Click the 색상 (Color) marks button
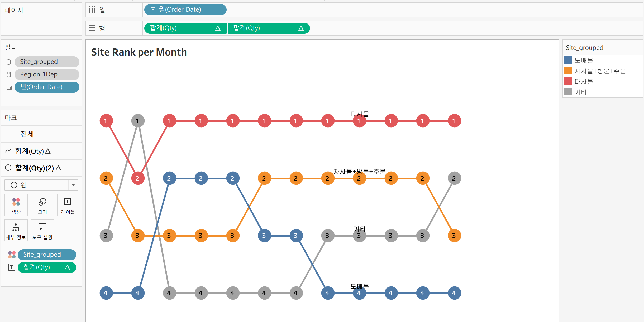Screen dimensions: 644x322 coord(16,205)
